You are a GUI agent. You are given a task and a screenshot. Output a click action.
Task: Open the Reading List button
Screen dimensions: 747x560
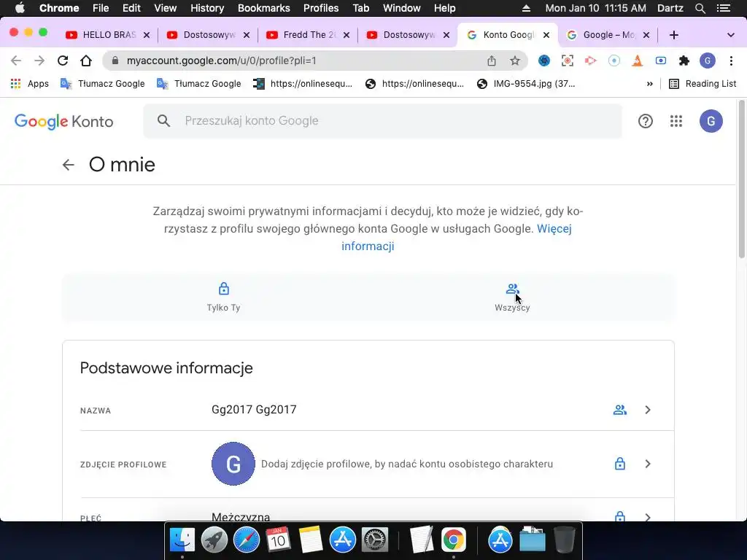coord(703,84)
